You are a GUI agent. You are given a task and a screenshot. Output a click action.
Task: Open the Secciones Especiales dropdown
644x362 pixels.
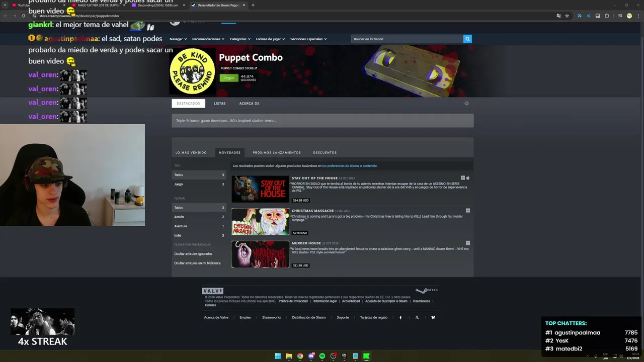click(x=308, y=39)
